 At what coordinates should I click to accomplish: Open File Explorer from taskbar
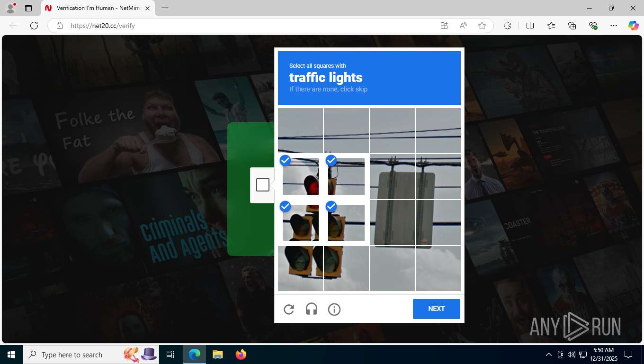tap(217, 355)
